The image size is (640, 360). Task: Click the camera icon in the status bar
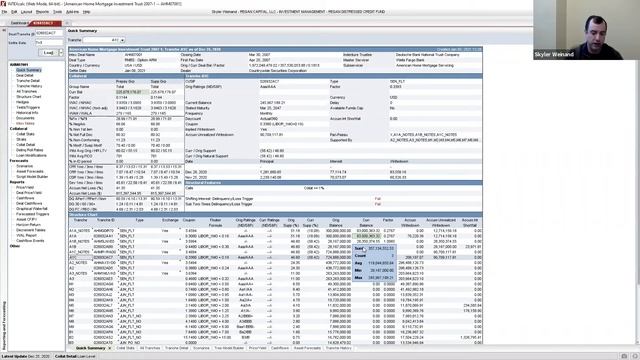point(624,356)
